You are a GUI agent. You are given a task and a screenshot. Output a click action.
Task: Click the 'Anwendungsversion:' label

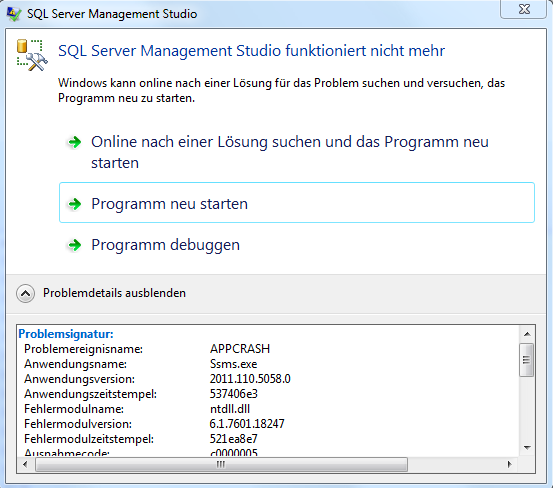[80, 379]
